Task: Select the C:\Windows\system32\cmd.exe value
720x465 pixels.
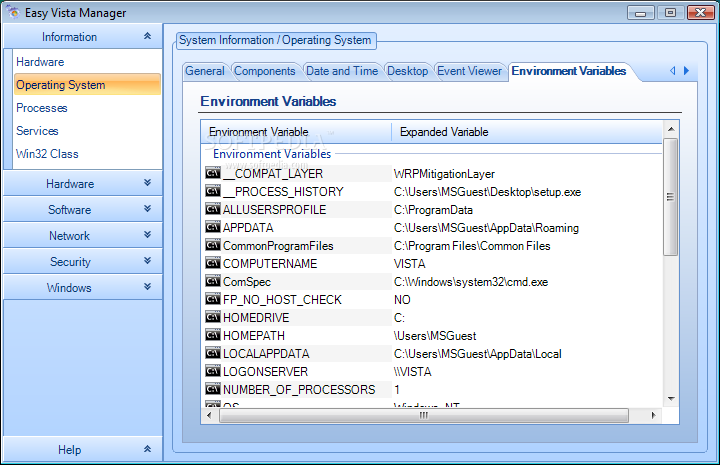Action: pos(471,282)
